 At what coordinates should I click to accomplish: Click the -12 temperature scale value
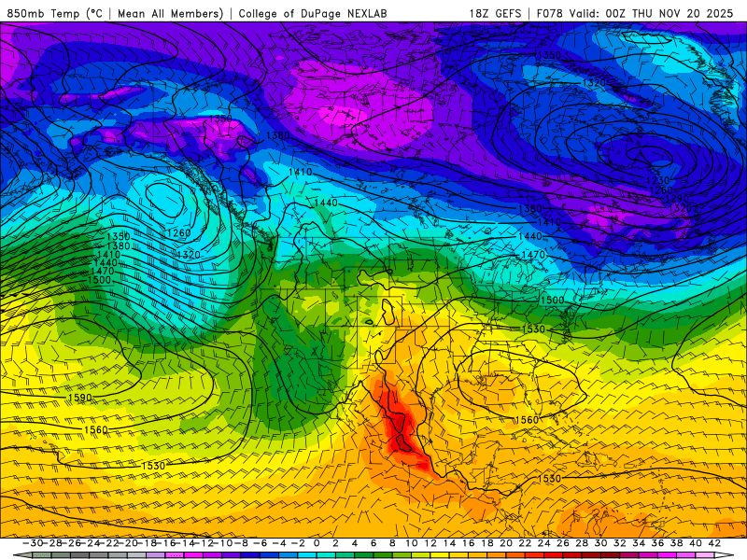(x=204, y=543)
